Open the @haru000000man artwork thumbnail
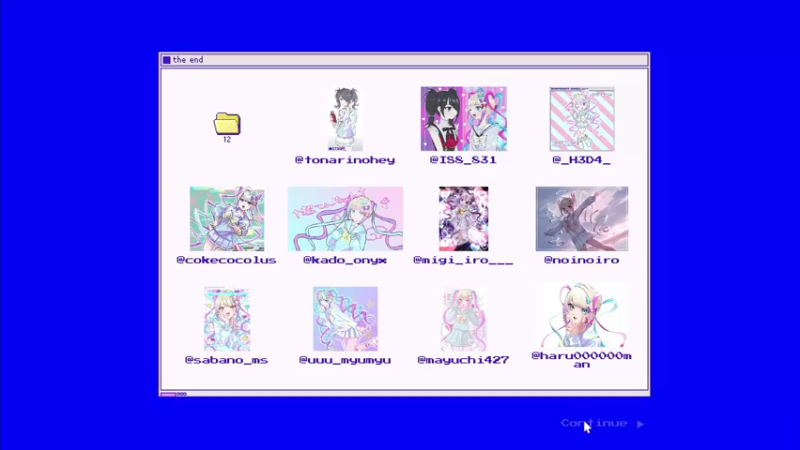Viewport: 800px width, 450px height. (582, 315)
